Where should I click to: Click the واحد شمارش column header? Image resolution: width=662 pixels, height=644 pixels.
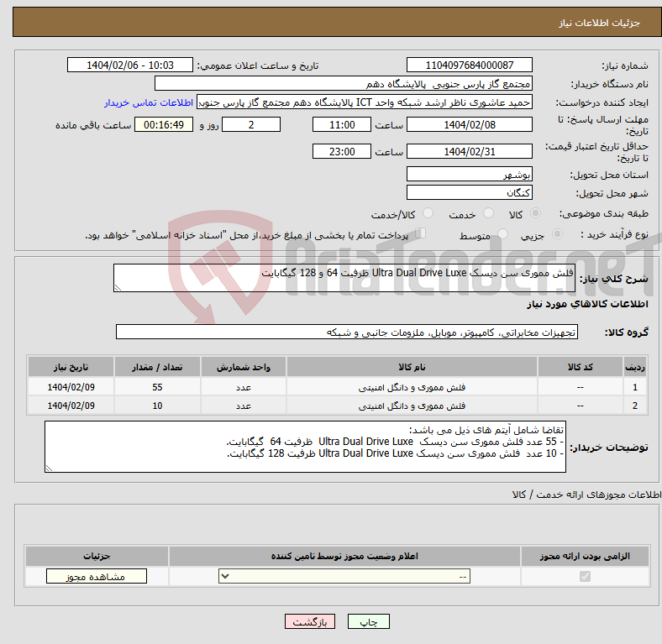[244, 367]
